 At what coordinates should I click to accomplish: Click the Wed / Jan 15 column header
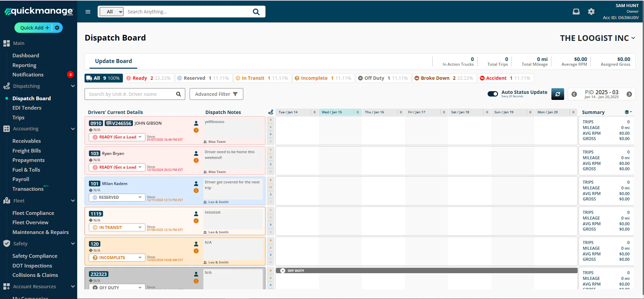[340, 112]
